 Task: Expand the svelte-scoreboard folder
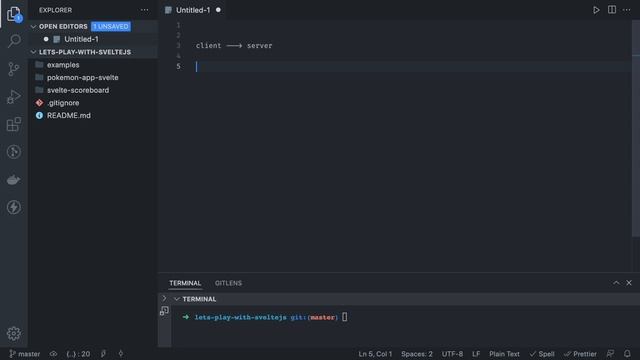click(78, 90)
